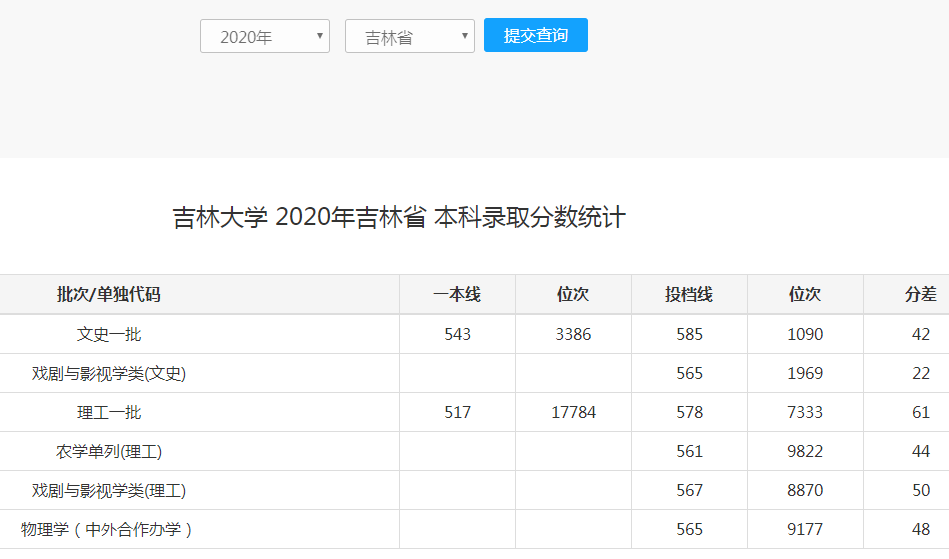Click the 吉林大学 2020年吉林省 本科录取分数统计 heading
Screen dimensions: 949x559
399,217
